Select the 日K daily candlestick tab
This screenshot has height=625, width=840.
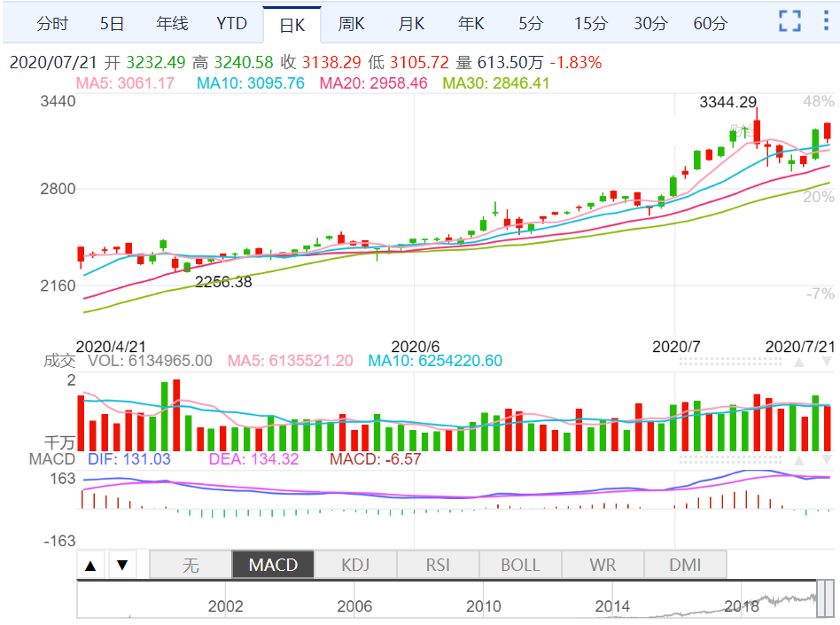(x=292, y=25)
